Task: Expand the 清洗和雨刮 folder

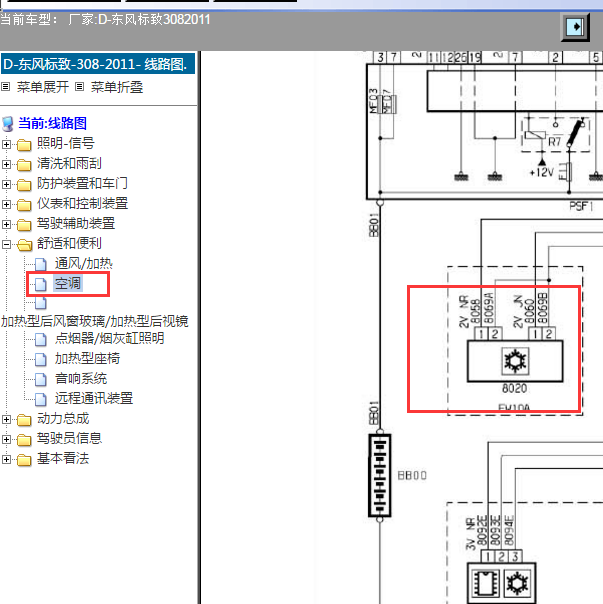Action: click(6, 164)
